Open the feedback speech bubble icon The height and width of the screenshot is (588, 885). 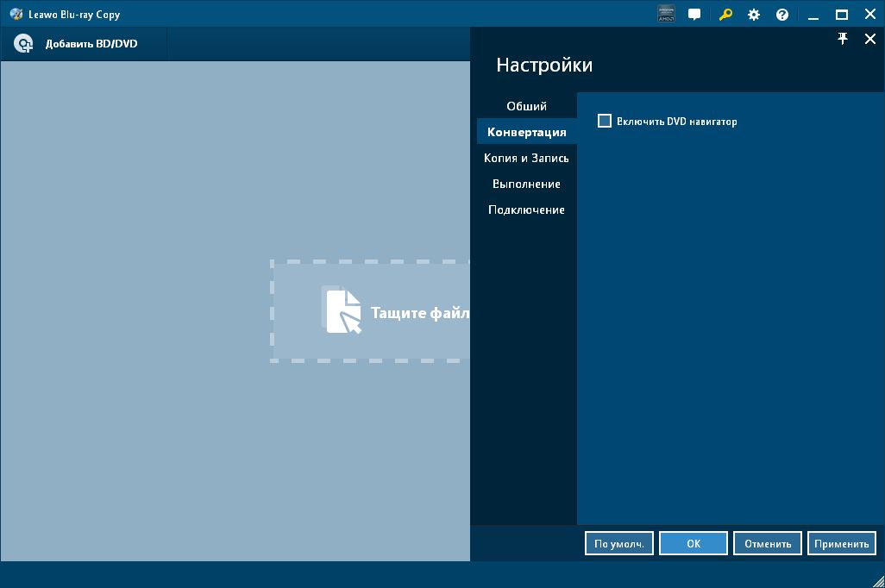[694, 15]
